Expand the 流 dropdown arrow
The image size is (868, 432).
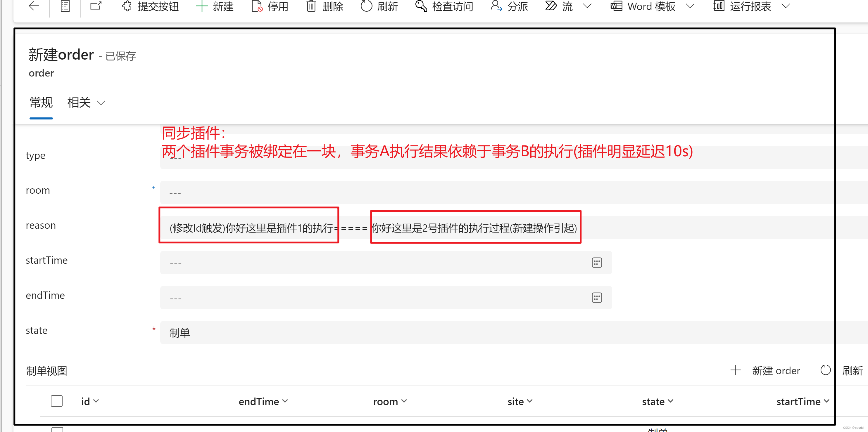587,6
